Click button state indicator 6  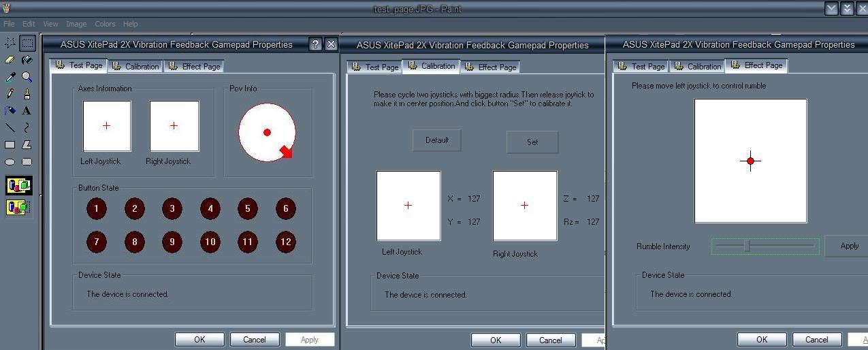286,208
